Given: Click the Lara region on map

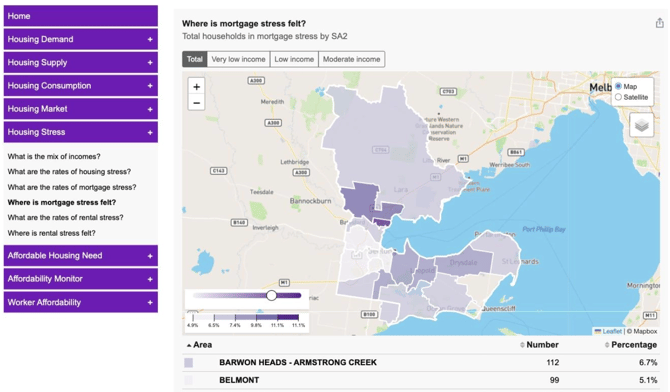Looking at the screenshot, I should coord(401,189).
